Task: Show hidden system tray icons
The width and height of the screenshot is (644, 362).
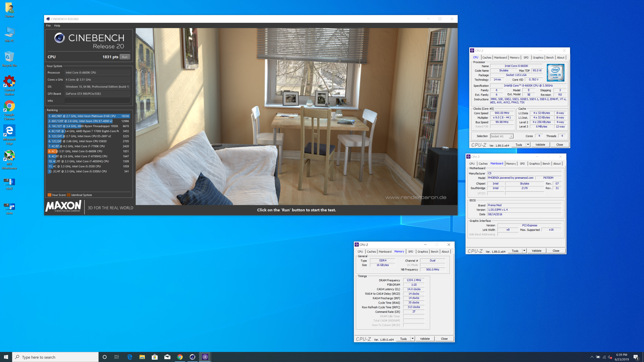Action: [592, 357]
